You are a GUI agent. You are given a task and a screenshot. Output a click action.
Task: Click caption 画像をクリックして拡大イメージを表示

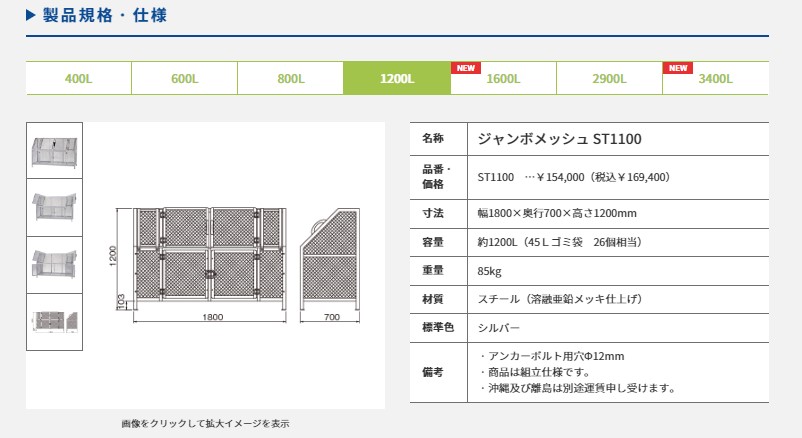click(206, 423)
